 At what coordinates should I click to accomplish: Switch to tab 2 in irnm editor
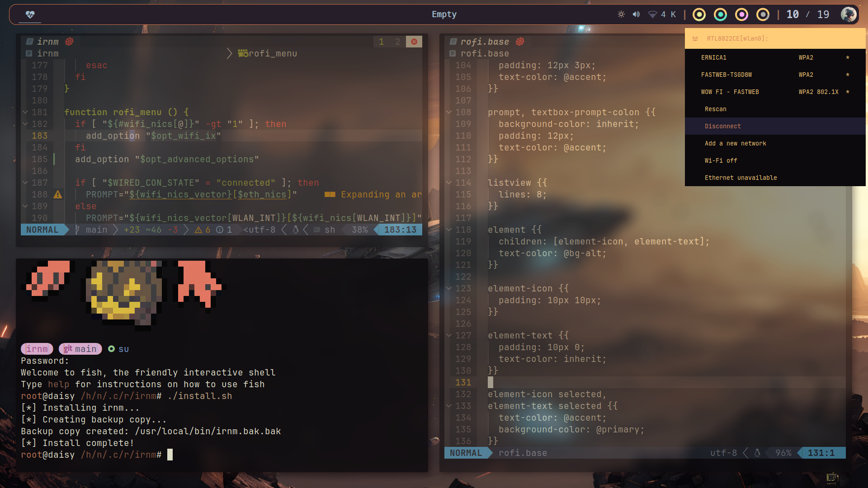click(x=397, y=42)
